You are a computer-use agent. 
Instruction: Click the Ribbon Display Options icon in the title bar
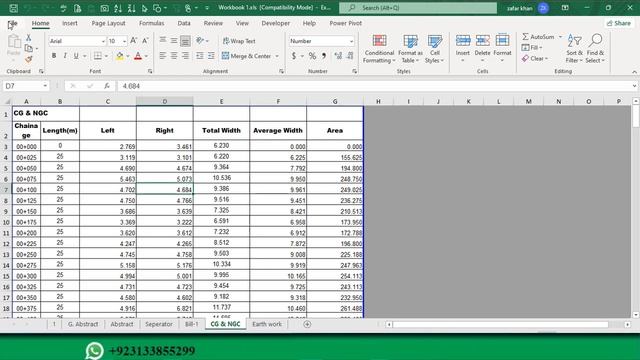pyautogui.click(x=565, y=8)
